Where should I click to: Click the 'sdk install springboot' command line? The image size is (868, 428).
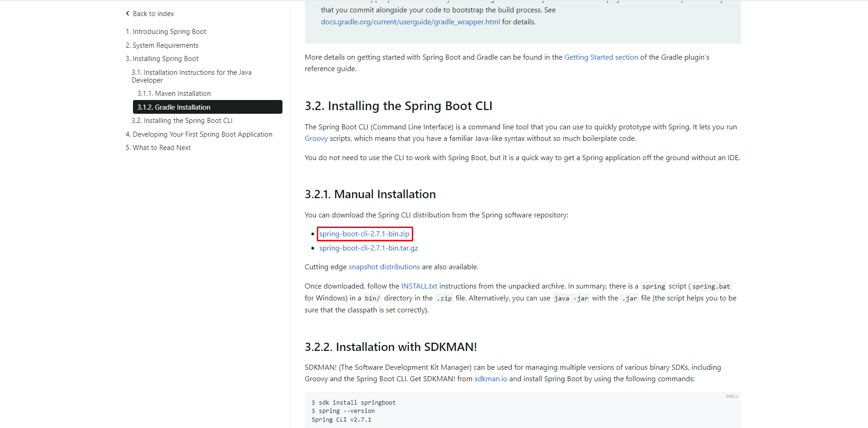[354, 403]
